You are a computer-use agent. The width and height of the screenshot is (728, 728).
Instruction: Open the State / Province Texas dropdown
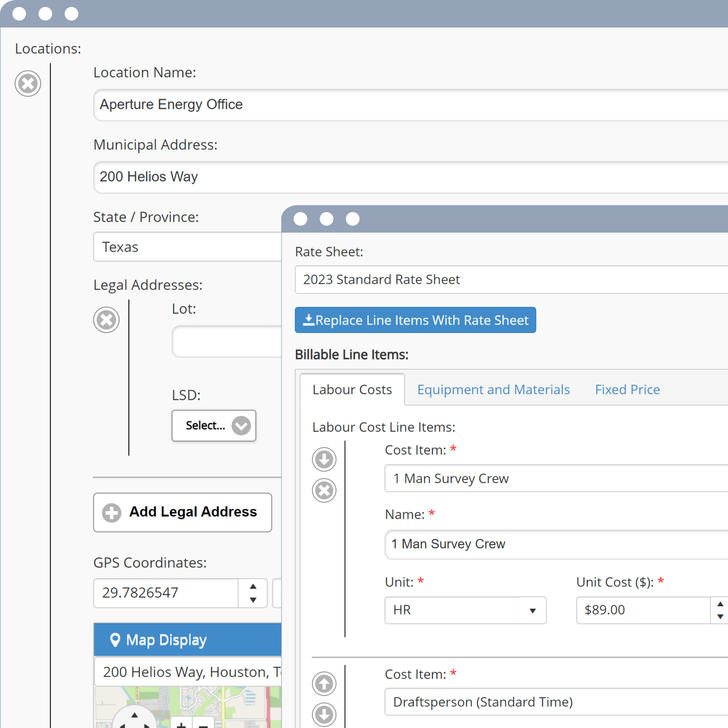(x=187, y=247)
